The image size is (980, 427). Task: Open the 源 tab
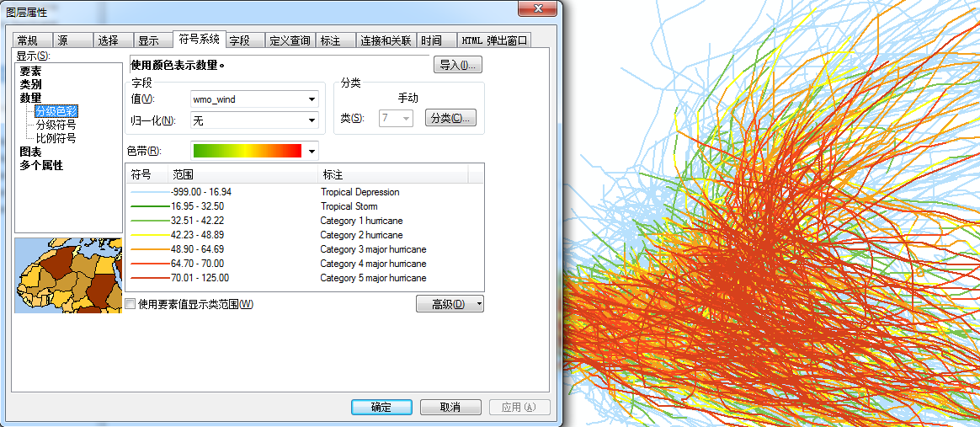pyautogui.click(x=72, y=40)
